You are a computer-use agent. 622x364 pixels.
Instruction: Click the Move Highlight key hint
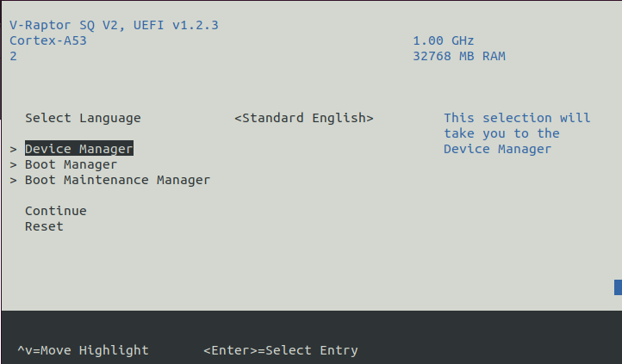pos(83,350)
